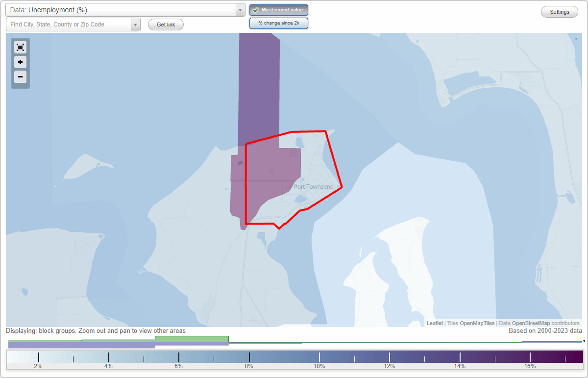Screen dimensions: 588x378
Task: Click the checkmark icon on Most recent value
Action: pos(255,10)
